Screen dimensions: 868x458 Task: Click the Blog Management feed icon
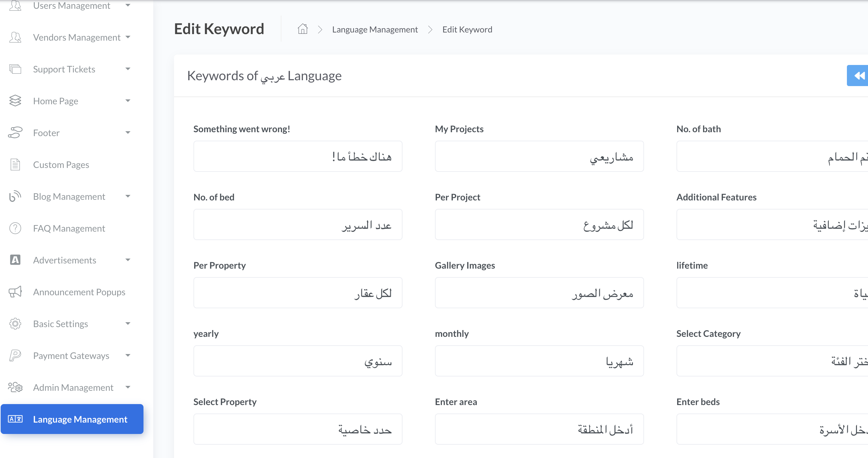(15, 196)
